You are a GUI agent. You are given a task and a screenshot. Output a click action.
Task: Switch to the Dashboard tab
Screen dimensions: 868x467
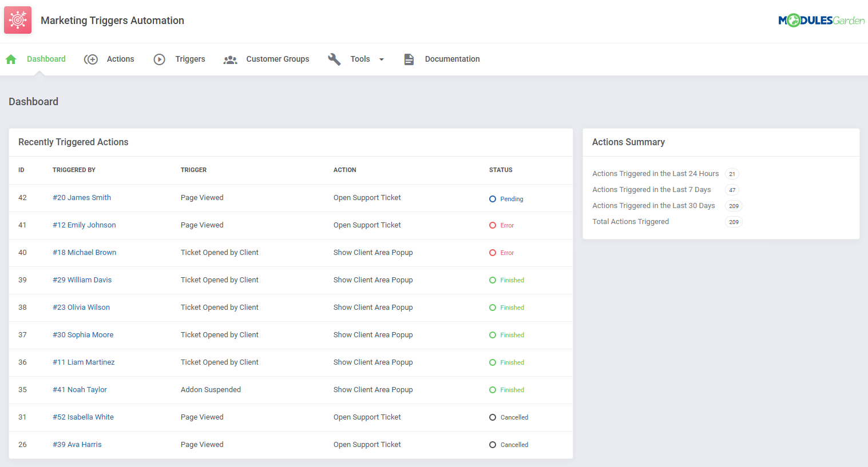(x=46, y=59)
